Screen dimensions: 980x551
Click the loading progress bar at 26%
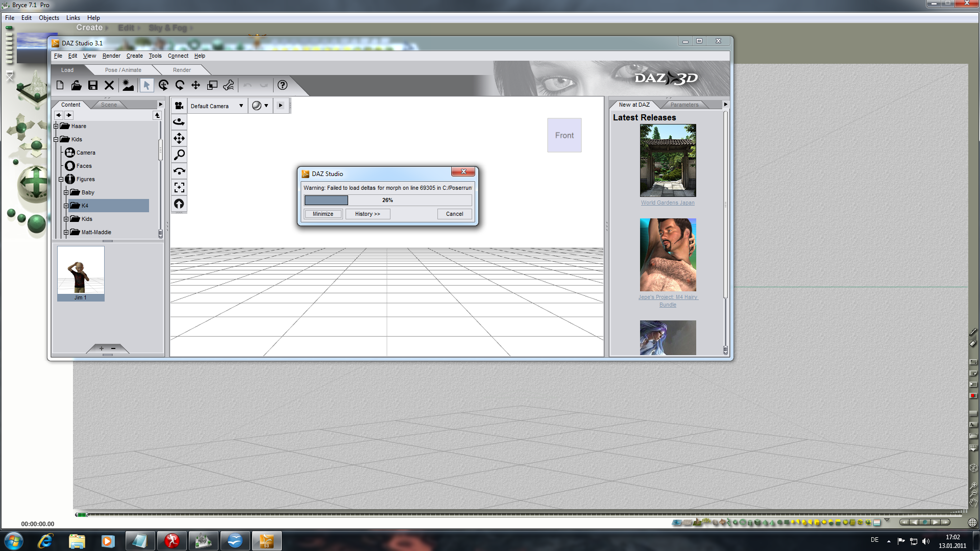(x=388, y=200)
